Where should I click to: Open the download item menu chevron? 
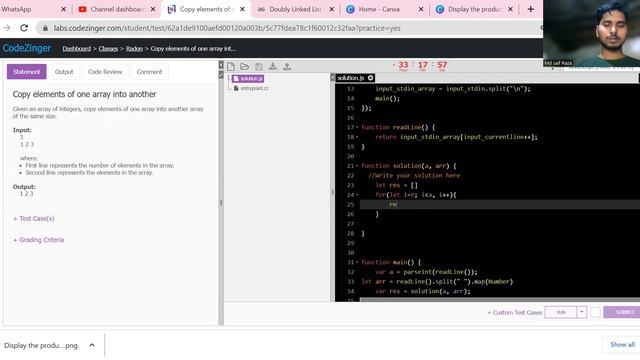[92, 345]
